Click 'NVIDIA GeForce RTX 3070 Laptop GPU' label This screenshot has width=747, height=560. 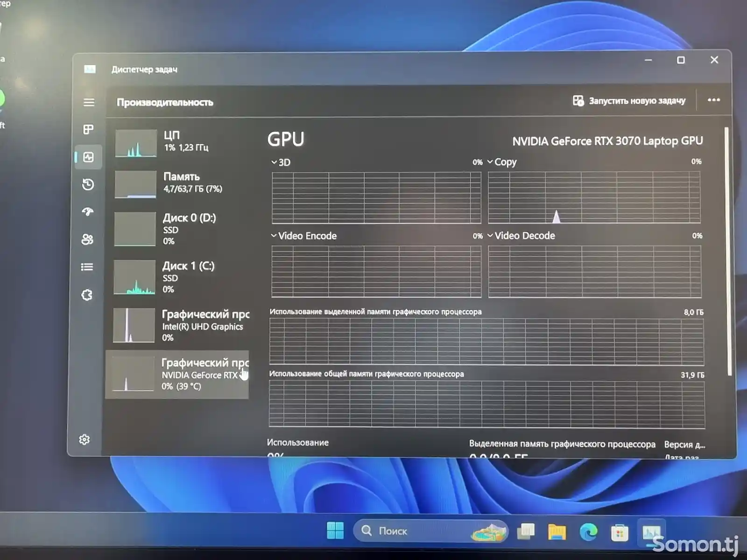607,141
